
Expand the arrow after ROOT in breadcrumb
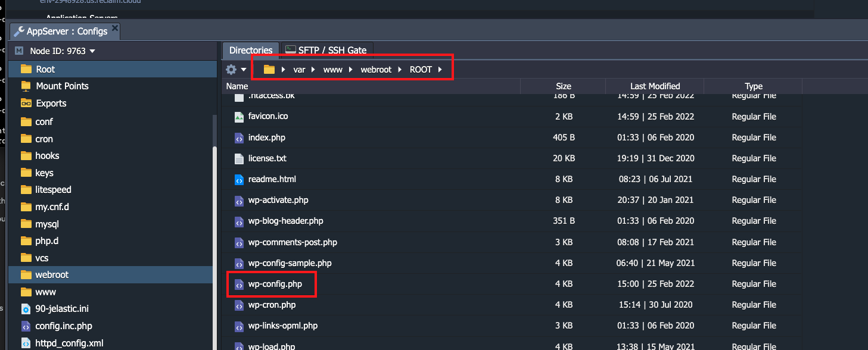click(x=440, y=70)
